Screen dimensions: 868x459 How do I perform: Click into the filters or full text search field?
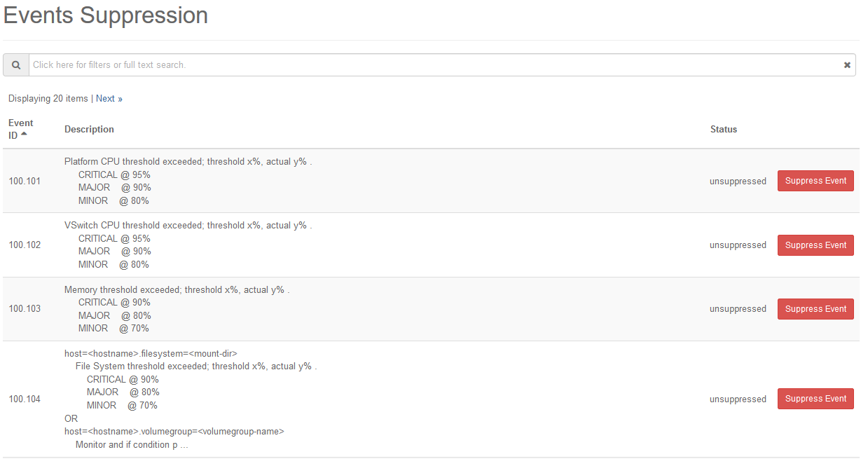[434, 65]
